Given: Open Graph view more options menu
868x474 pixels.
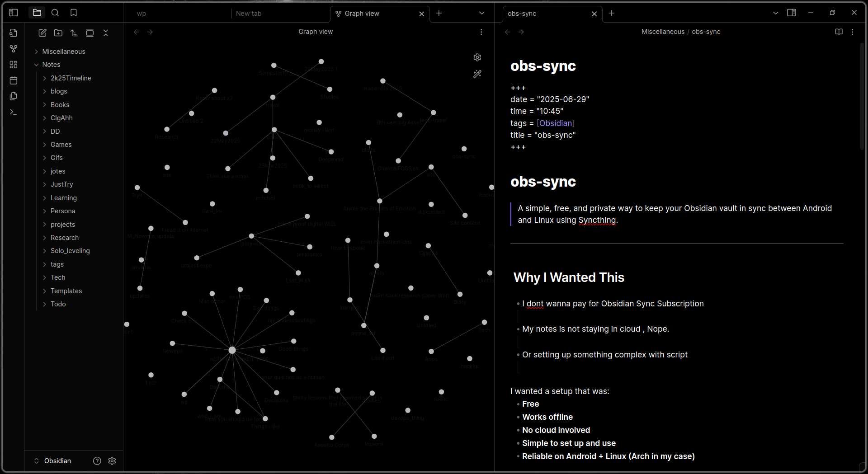Looking at the screenshot, I should [x=481, y=32].
